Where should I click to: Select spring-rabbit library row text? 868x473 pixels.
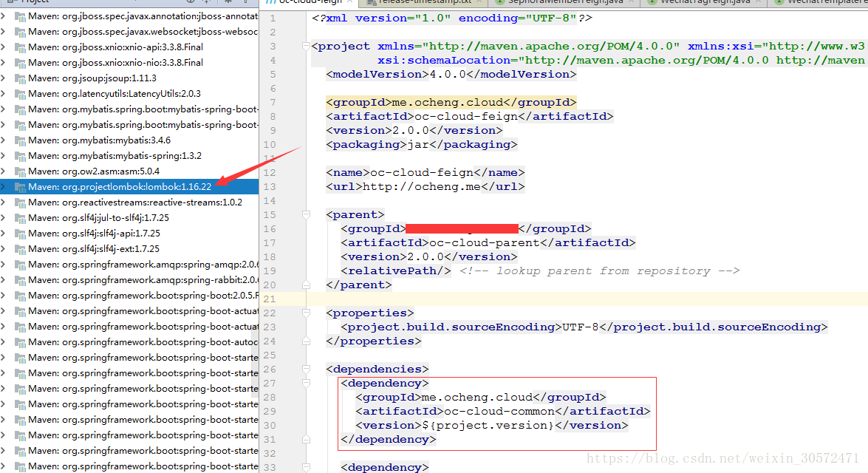tap(143, 280)
